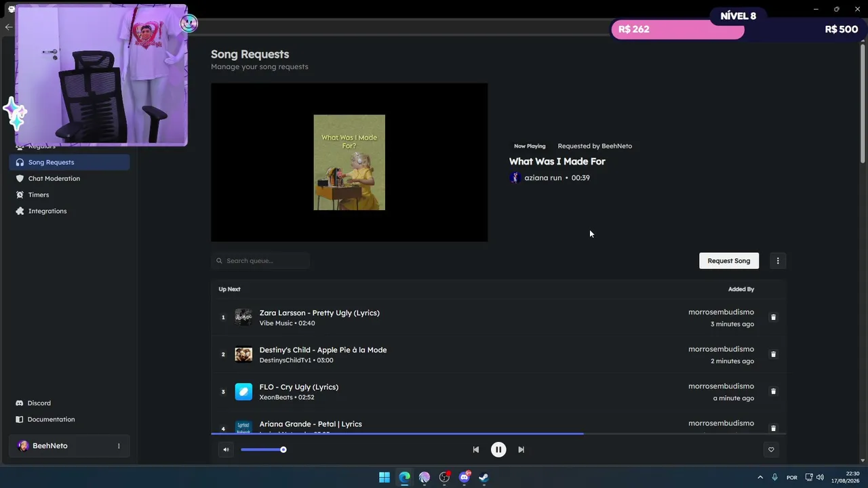The image size is (868, 488).
Task: Click the Request Song button
Action: point(729,261)
